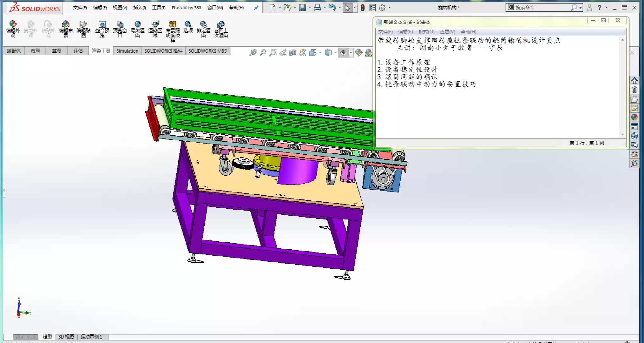Toggle the Hide/Show Items eye button

coord(343,53)
